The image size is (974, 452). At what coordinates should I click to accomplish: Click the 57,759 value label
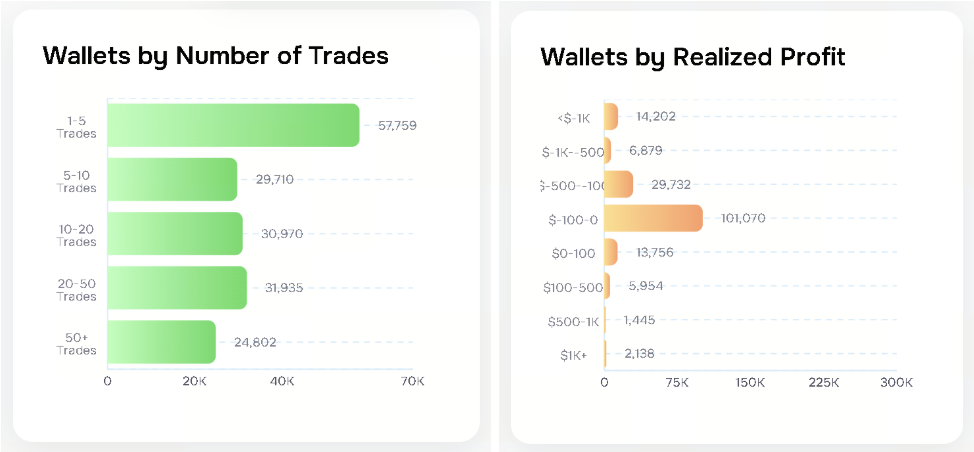(397, 126)
